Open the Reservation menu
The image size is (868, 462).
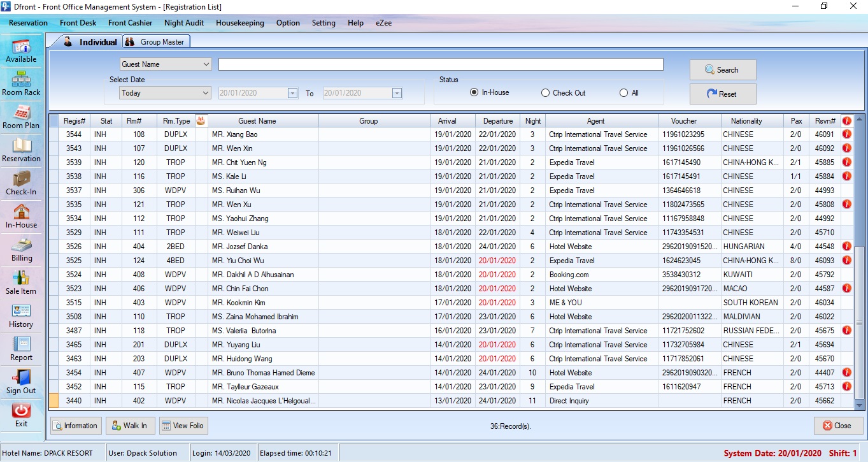coord(28,23)
